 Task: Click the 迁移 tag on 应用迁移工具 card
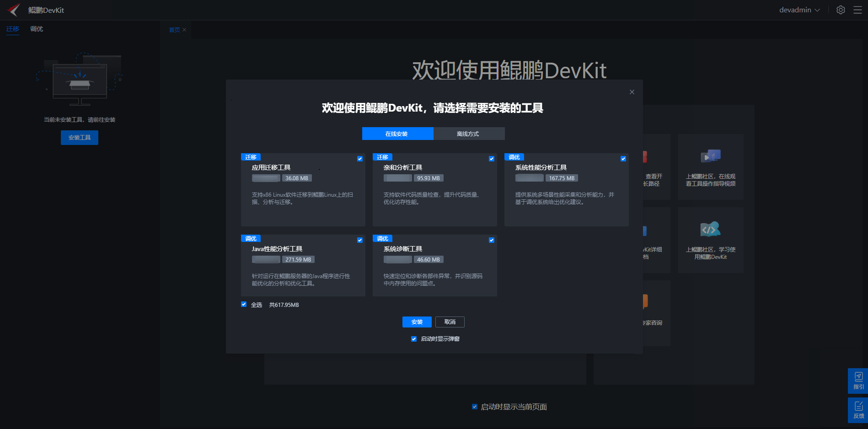coord(251,157)
